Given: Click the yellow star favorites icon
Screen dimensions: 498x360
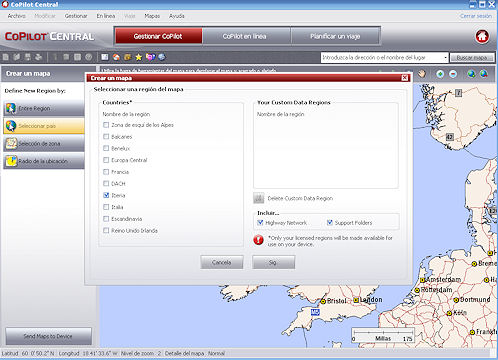Looking at the screenshot, I should point(139,57).
